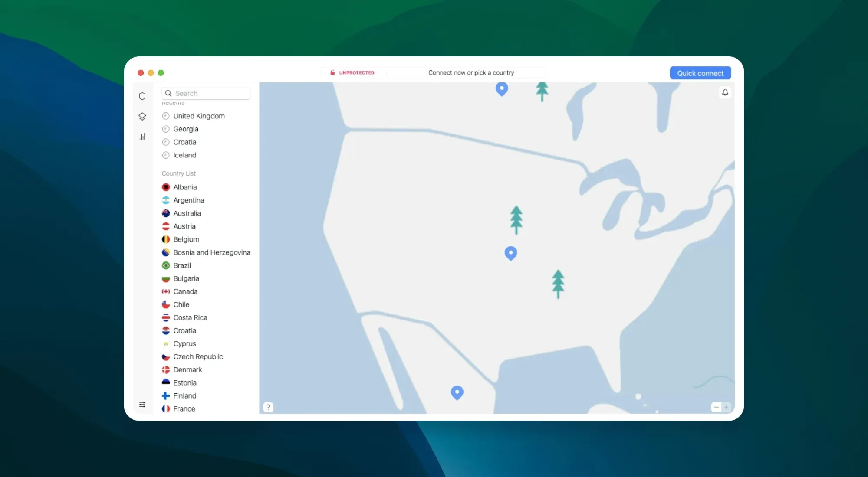
Task: Click the notification bell icon
Action: tap(725, 91)
